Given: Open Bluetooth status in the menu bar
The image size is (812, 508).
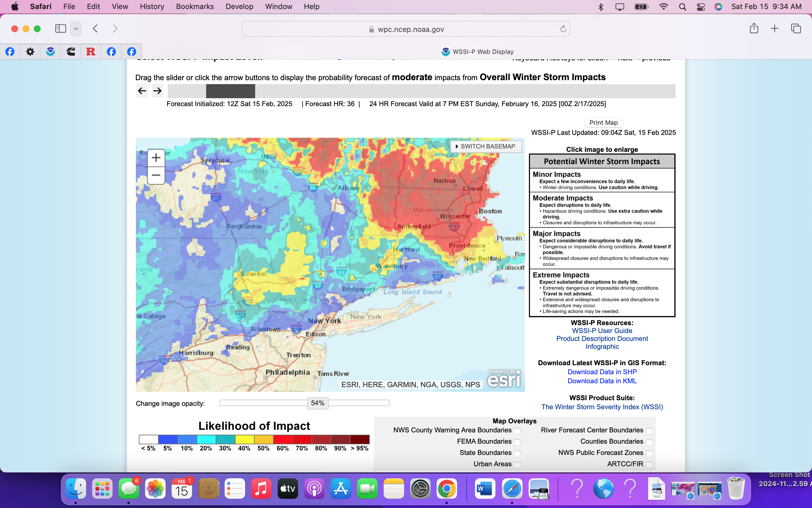Looking at the screenshot, I should click(x=601, y=7).
